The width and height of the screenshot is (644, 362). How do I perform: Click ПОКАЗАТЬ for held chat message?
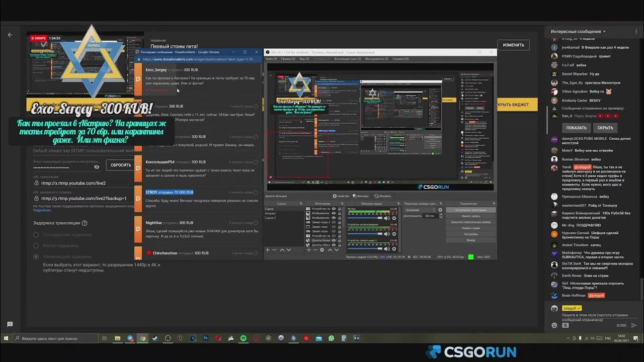coord(576,128)
